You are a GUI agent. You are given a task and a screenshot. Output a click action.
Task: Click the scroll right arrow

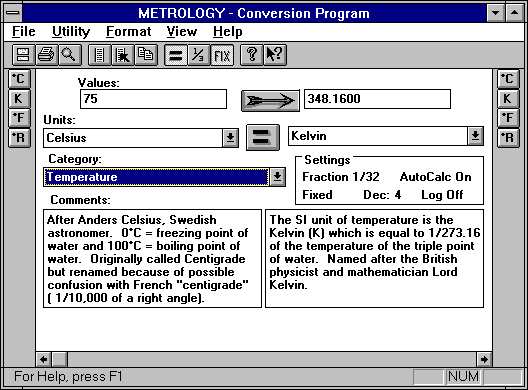[484, 359]
